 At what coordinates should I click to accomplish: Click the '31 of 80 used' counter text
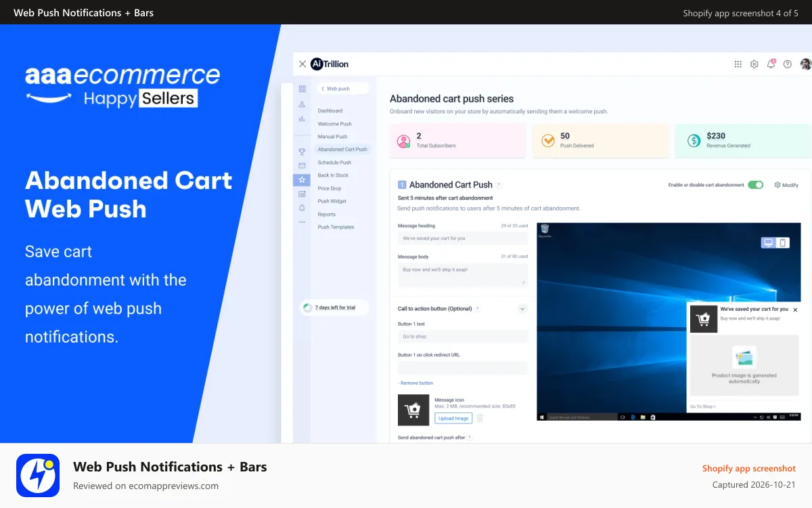514,257
